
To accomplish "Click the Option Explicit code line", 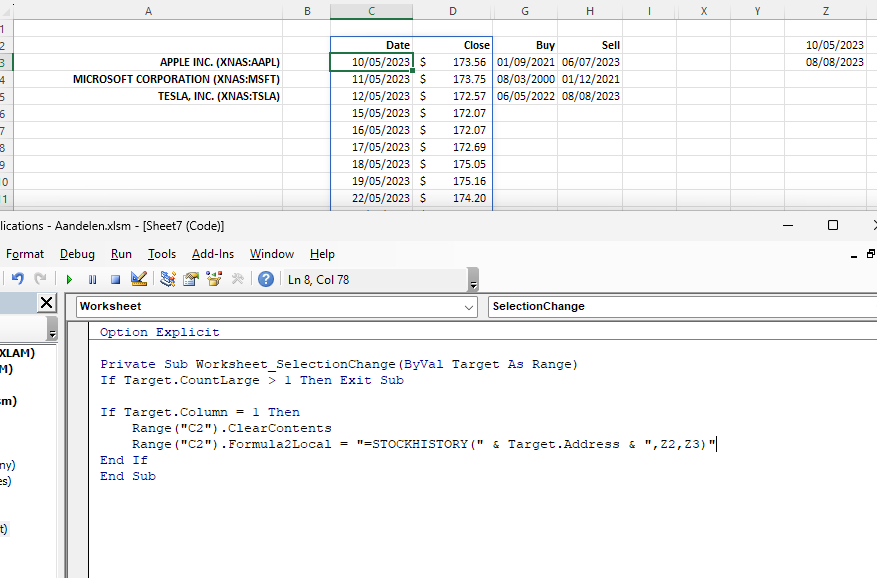I will [x=159, y=332].
